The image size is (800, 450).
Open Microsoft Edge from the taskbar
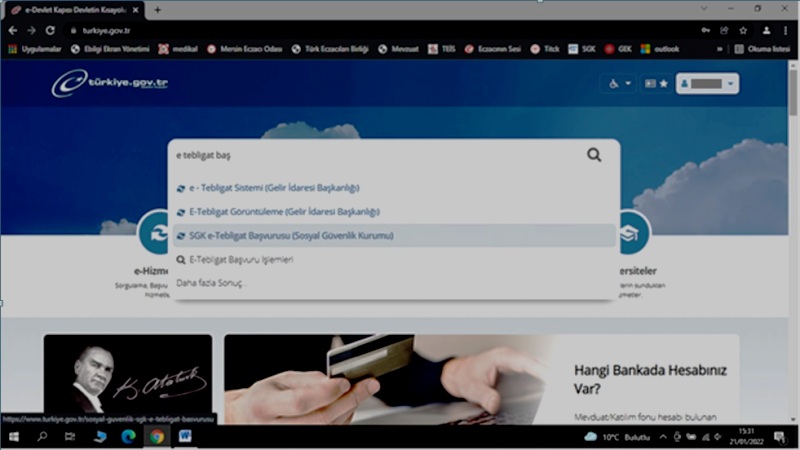[128, 437]
